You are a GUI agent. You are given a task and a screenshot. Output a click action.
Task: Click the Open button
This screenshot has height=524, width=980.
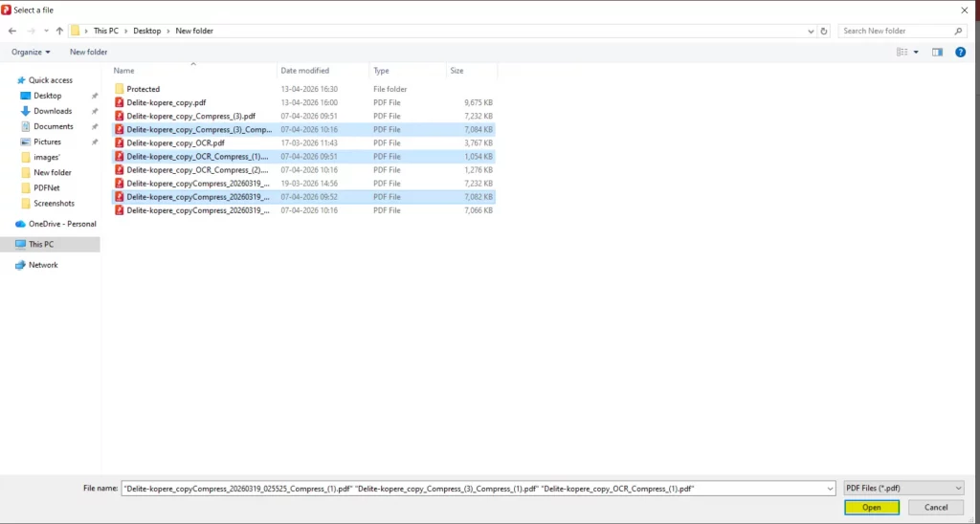(x=872, y=507)
